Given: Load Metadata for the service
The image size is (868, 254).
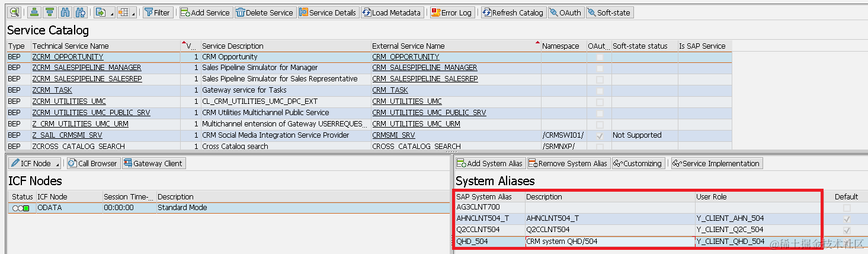Looking at the screenshot, I should (x=392, y=12).
